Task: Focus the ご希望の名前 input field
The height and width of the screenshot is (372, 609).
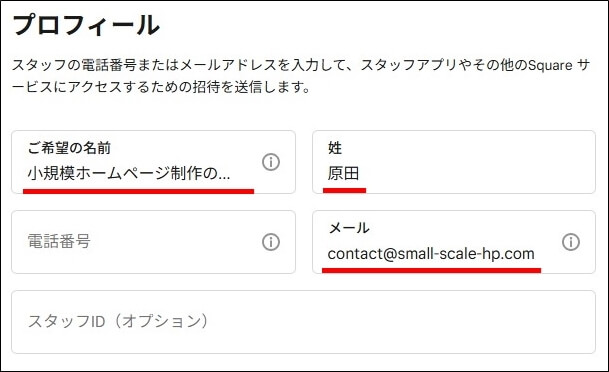Action: (153, 162)
